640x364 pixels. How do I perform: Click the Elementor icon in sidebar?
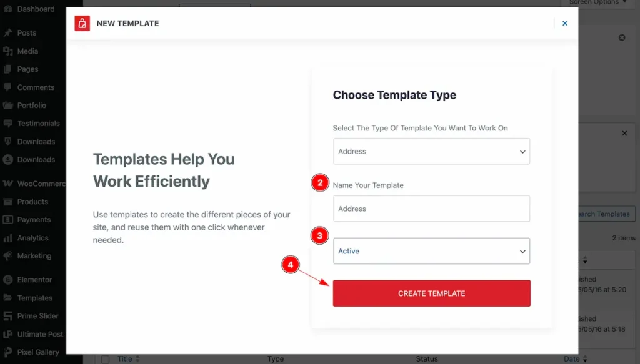point(8,280)
